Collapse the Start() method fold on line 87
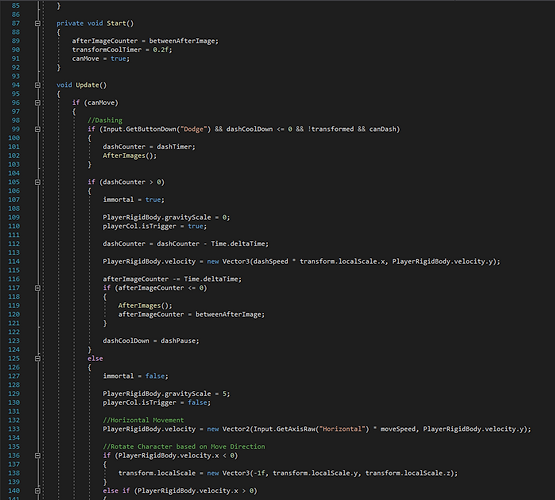The width and height of the screenshot is (555, 500). pos(38,23)
